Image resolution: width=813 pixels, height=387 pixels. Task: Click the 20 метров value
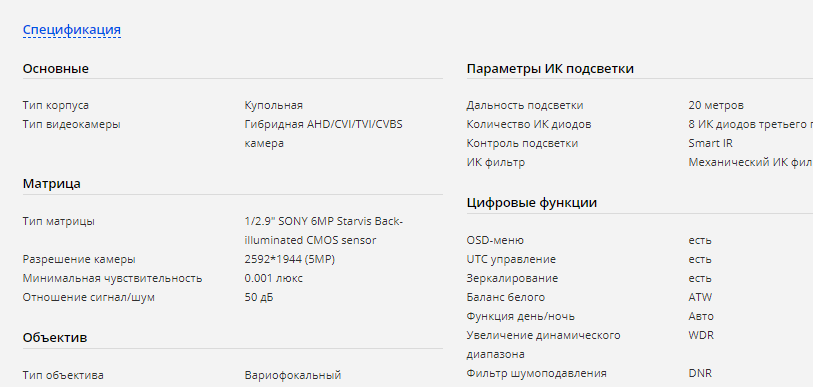click(716, 105)
